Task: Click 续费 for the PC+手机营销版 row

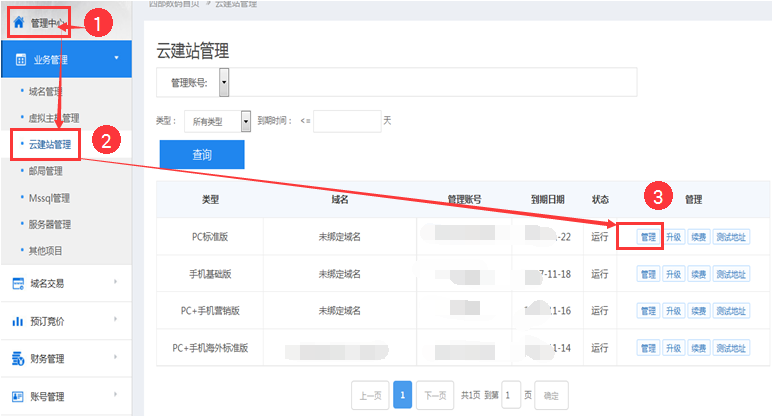Action: click(x=699, y=311)
